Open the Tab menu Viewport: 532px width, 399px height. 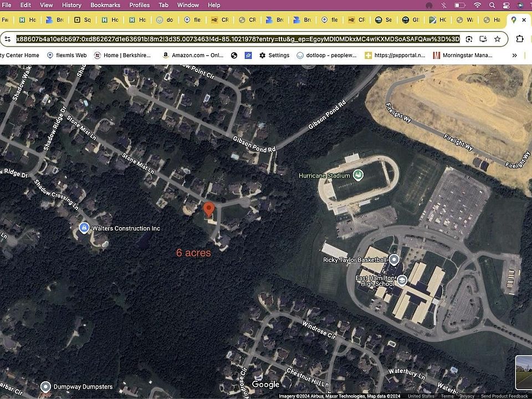[x=163, y=5]
